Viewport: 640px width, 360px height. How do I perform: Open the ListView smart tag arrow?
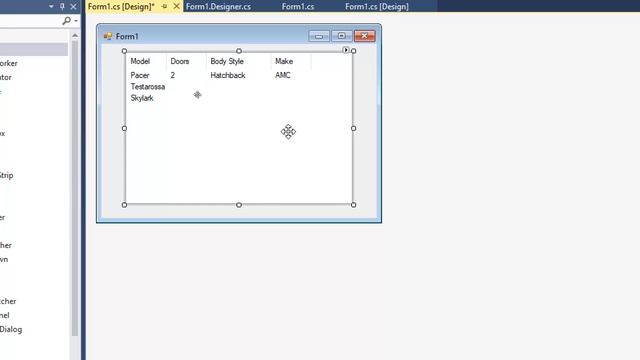pos(346,50)
